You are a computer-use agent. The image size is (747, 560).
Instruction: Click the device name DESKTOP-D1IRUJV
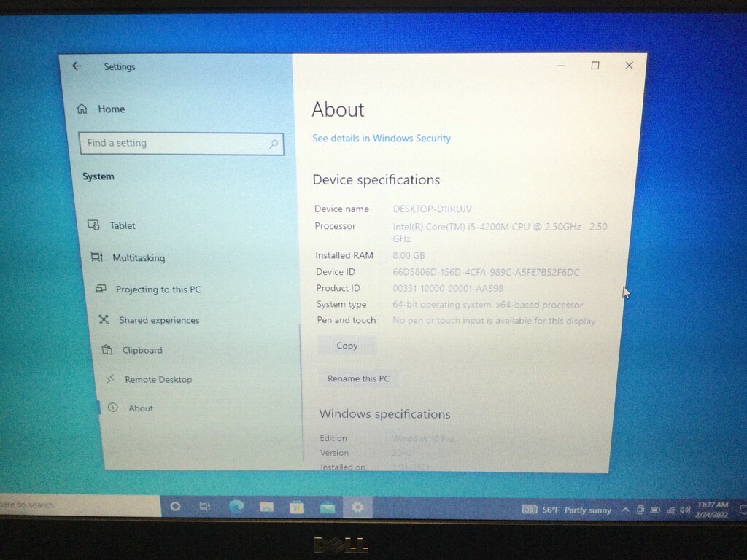432,209
